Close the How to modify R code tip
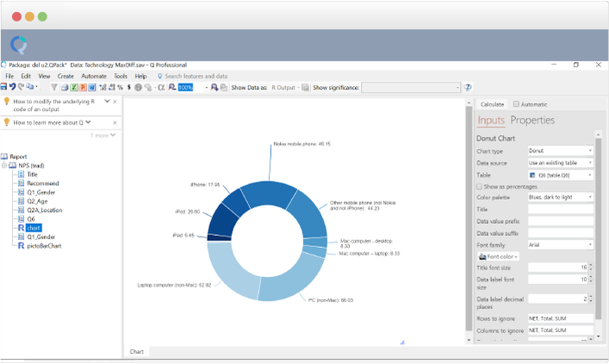609x364 pixels. point(115,102)
